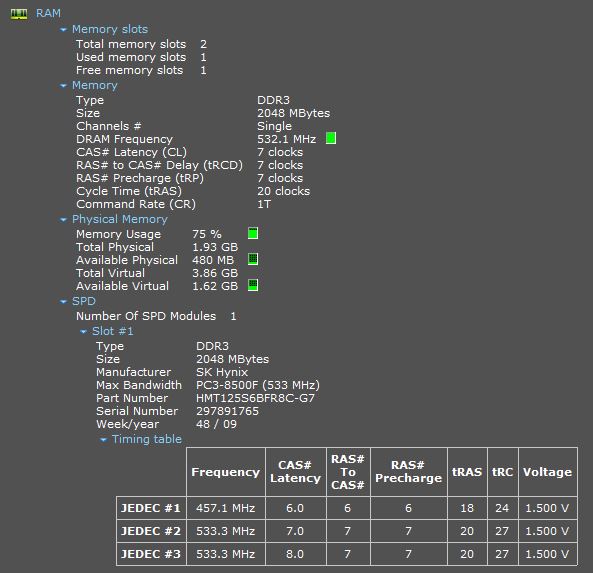
Task: Collapse the Slot #1 arrow
Action: (83, 332)
